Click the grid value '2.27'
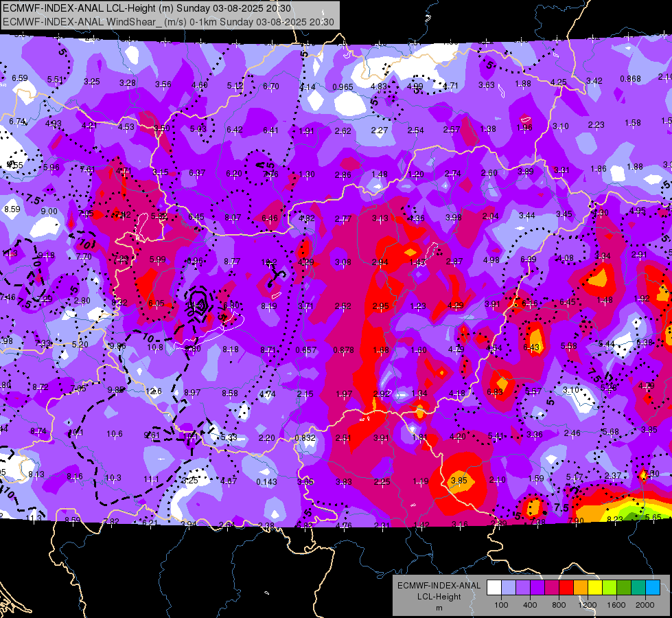The height and width of the screenshot is (618, 672). point(380,130)
